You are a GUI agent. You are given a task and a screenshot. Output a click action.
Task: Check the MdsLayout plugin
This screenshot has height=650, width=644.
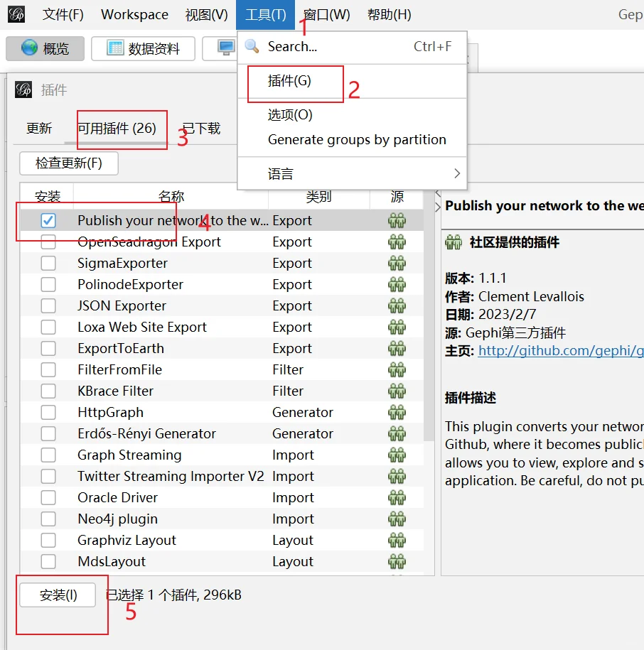tap(48, 562)
